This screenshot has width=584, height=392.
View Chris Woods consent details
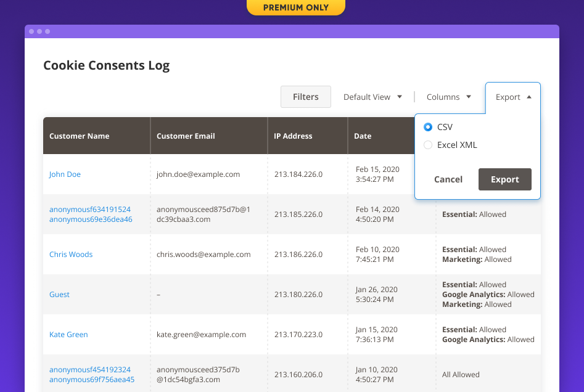pos(71,254)
